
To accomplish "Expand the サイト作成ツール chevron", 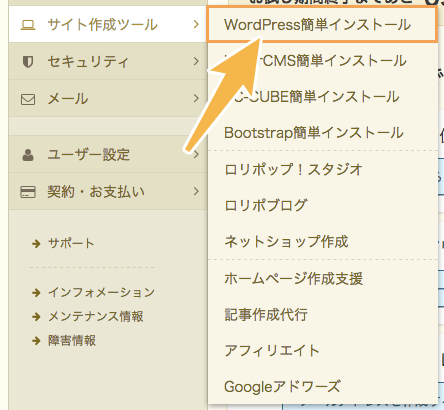I will (x=196, y=24).
